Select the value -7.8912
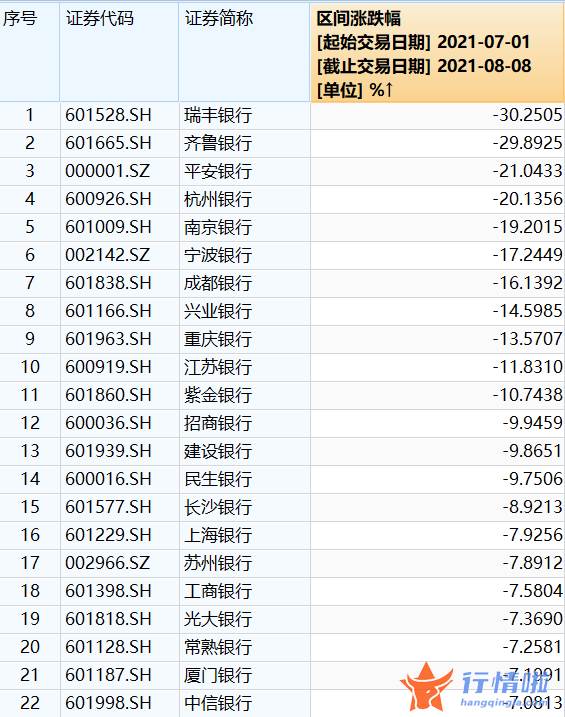 point(533,563)
